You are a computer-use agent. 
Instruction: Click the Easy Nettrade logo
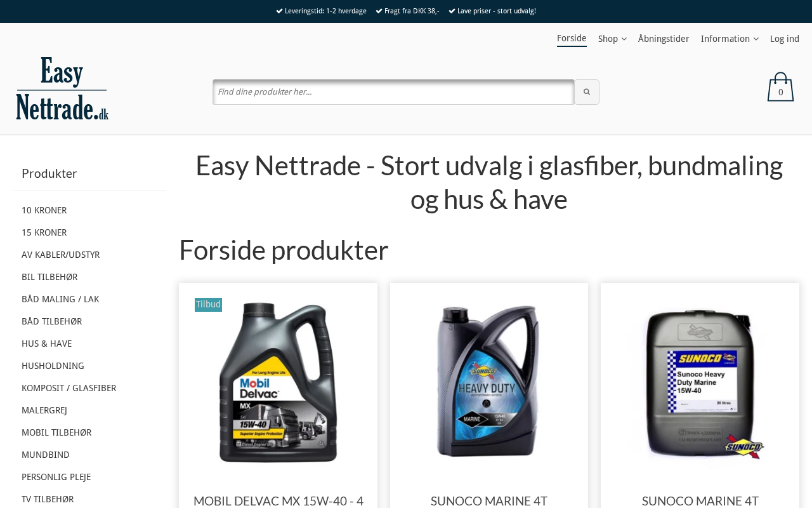(x=62, y=89)
